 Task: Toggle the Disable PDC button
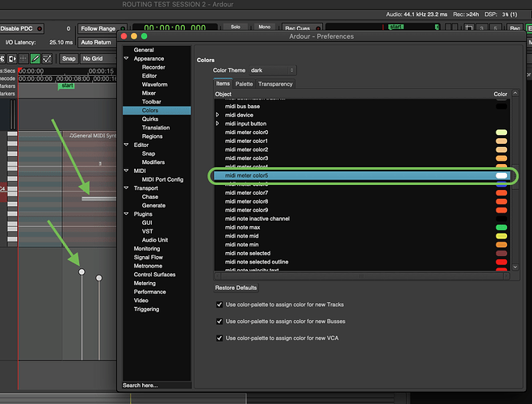pyautogui.click(x=22, y=28)
